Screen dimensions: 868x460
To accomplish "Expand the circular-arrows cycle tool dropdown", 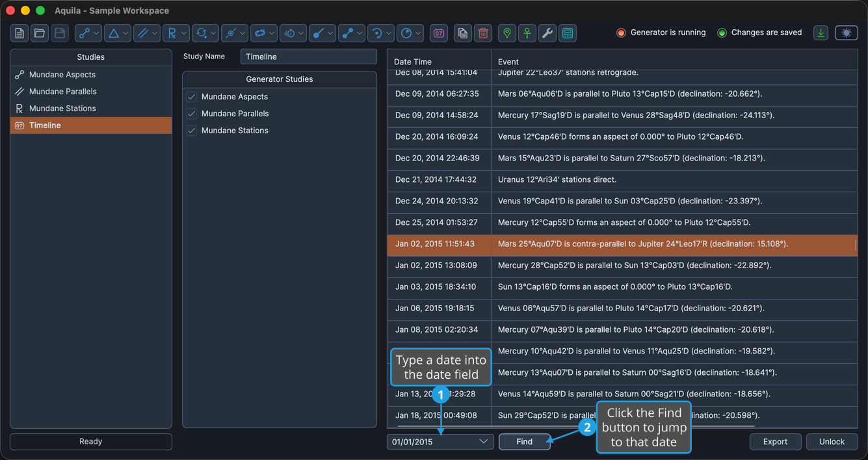I will [213, 33].
